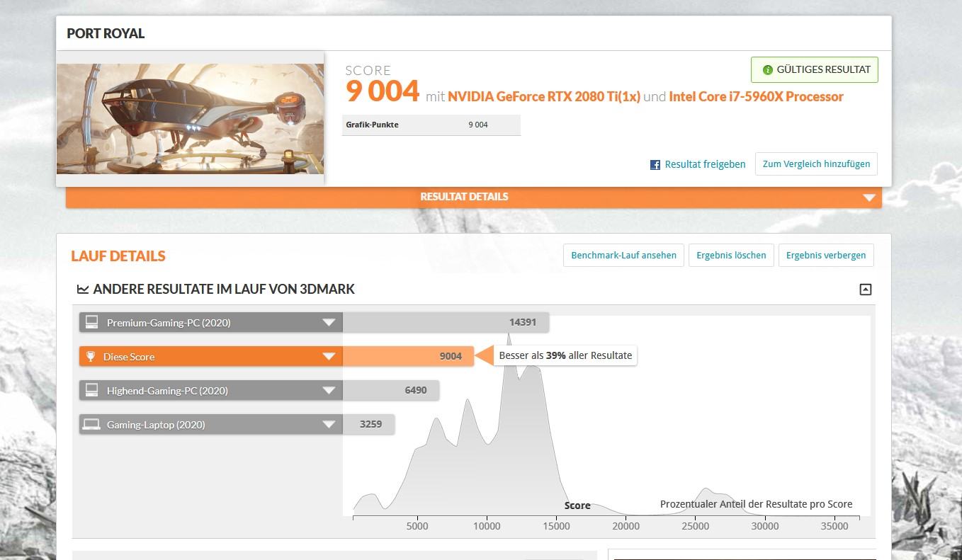Image resolution: width=962 pixels, height=560 pixels.
Task: Expand the Diese Score dropdown arrow
Action: [329, 356]
